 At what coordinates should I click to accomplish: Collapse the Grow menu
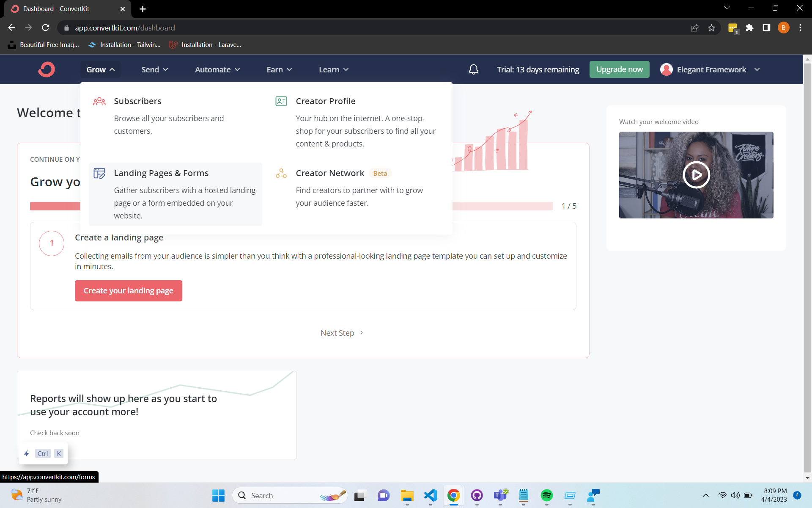(x=100, y=69)
